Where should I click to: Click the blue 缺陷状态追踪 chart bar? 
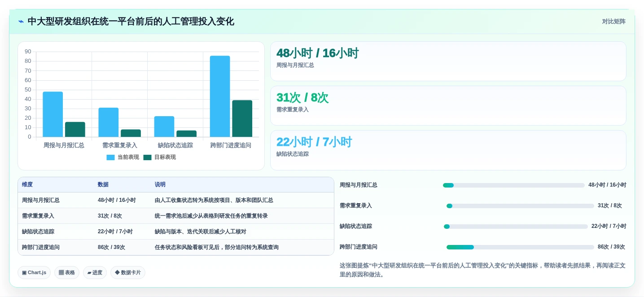[x=164, y=127]
